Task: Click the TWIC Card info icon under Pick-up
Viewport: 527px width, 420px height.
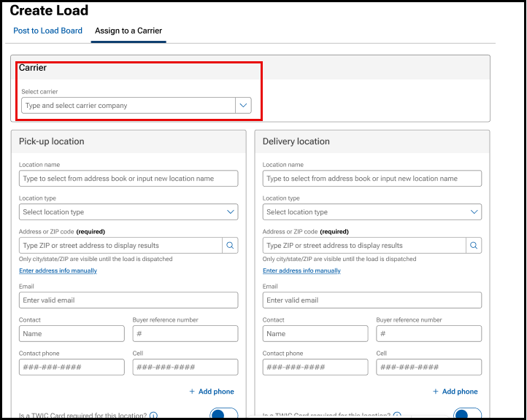Action: (153, 416)
